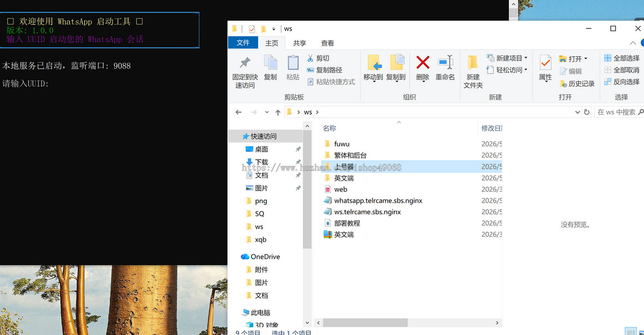Click the 复制 copy icon in ribbon
The image size is (644, 335).
point(270,63)
